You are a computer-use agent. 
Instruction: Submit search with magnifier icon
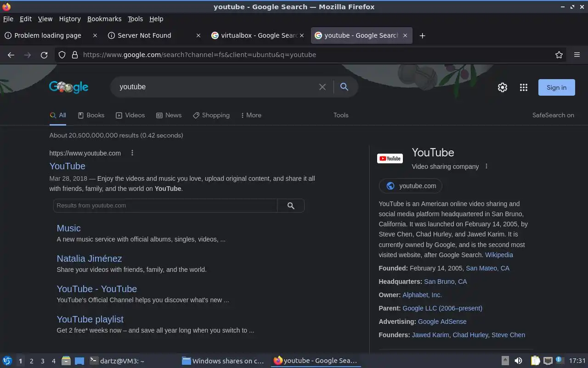coord(344,87)
